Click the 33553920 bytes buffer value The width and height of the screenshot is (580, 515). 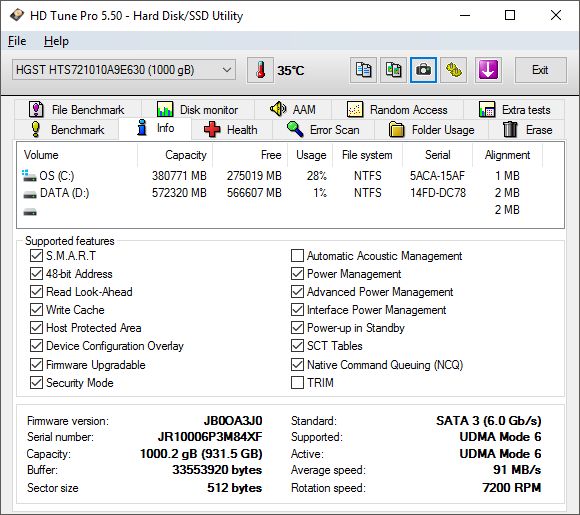(217, 470)
